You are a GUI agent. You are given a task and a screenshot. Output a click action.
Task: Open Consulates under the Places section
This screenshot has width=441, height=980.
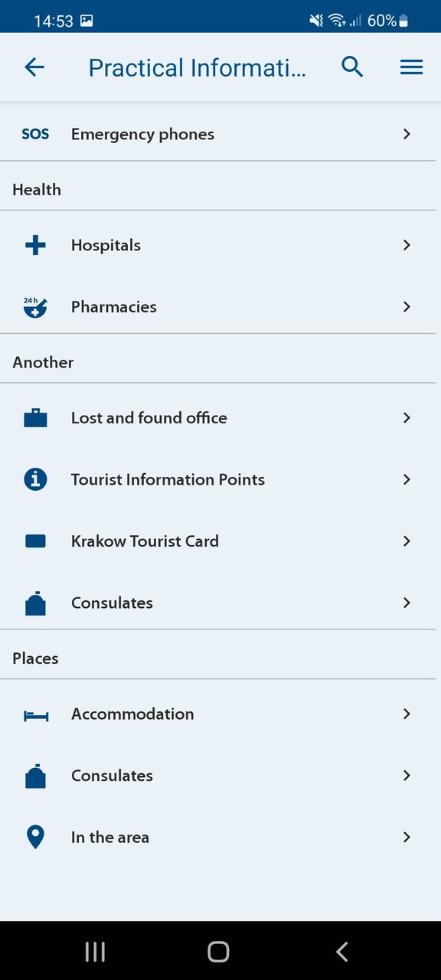click(220, 776)
